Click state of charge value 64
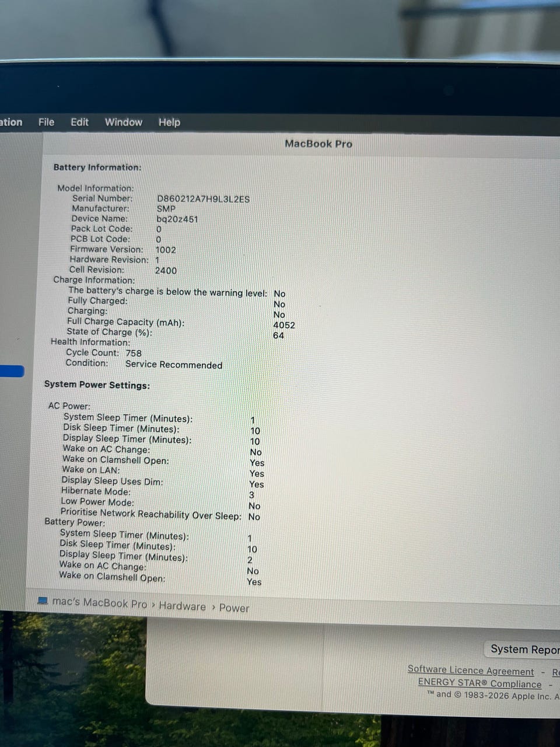560x747 pixels. tap(278, 336)
